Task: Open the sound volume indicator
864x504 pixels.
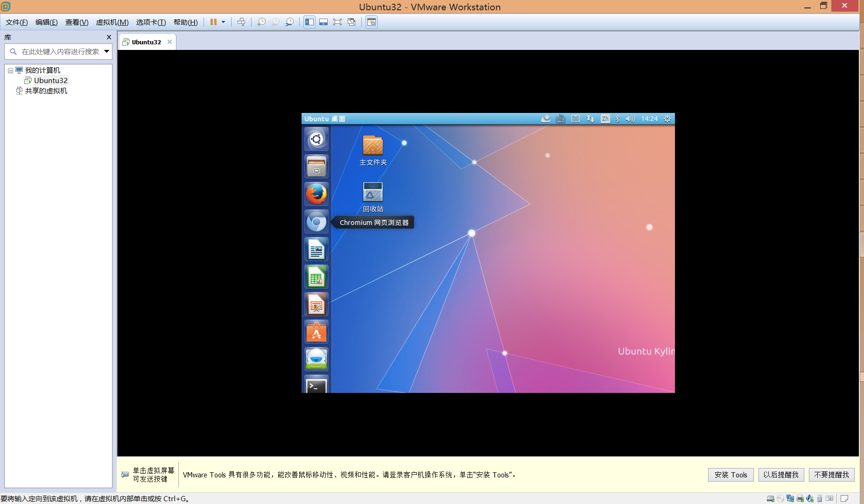Action: pos(630,119)
